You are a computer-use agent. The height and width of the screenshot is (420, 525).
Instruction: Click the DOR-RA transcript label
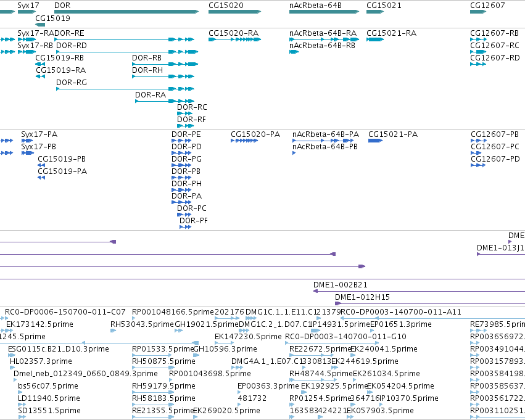point(151,95)
